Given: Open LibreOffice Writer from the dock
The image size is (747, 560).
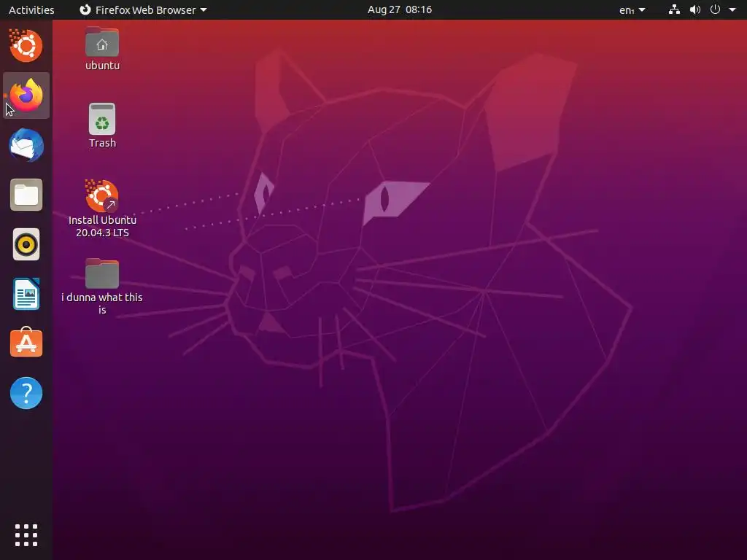Looking at the screenshot, I should 26,294.
